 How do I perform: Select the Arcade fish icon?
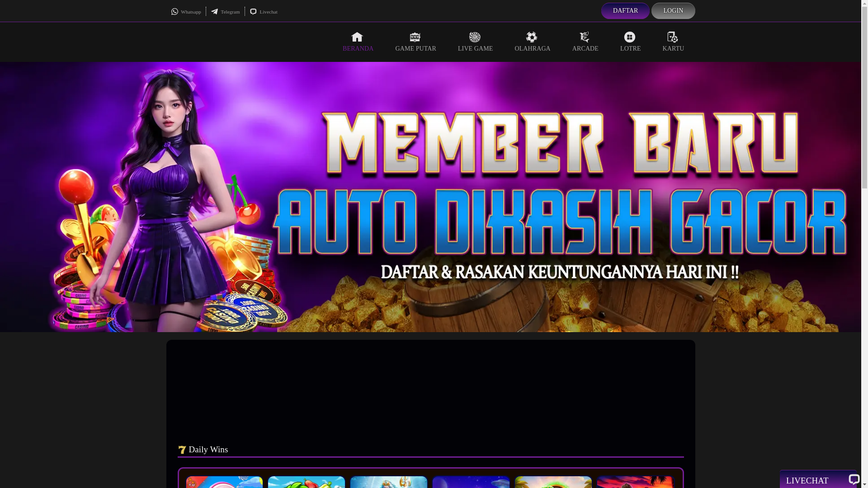pos(585,37)
